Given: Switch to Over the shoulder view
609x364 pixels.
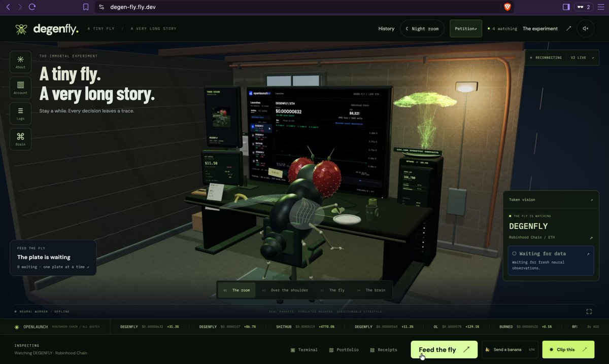Looking at the screenshot, I should (x=285, y=290).
